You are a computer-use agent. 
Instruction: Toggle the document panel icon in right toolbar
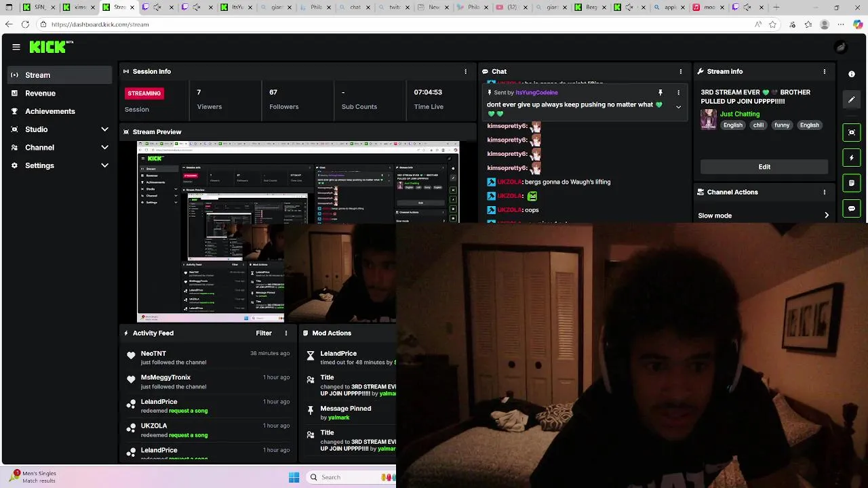tap(852, 183)
